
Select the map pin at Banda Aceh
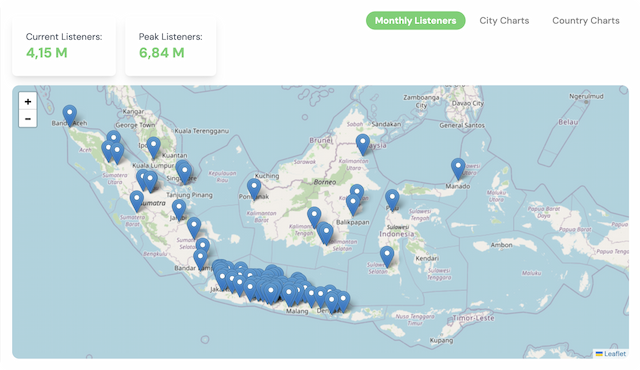click(70, 115)
